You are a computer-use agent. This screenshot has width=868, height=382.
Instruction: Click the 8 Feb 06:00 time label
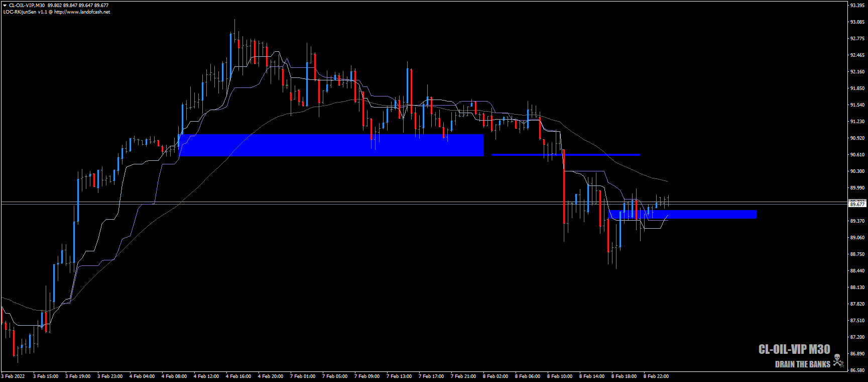tap(528, 376)
